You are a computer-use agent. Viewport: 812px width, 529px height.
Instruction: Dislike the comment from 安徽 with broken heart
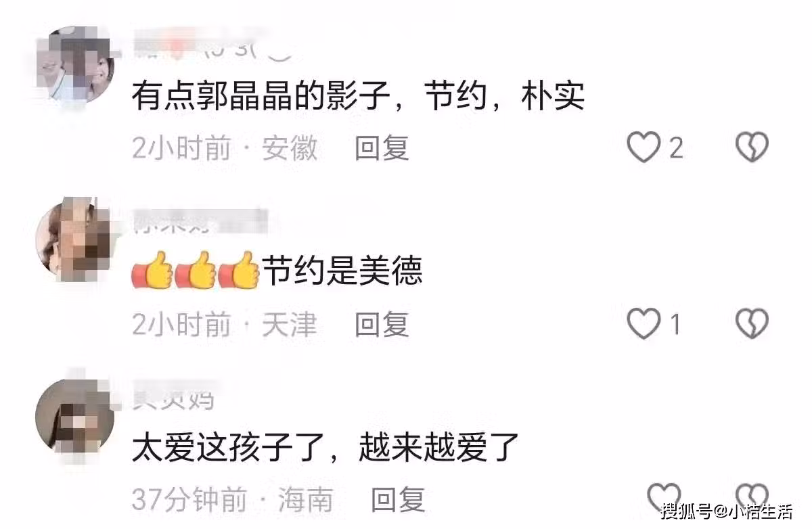pyautogui.click(x=752, y=147)
